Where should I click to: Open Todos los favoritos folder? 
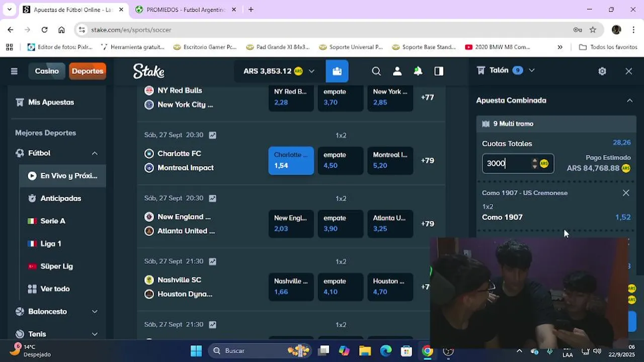click(608, 47)
